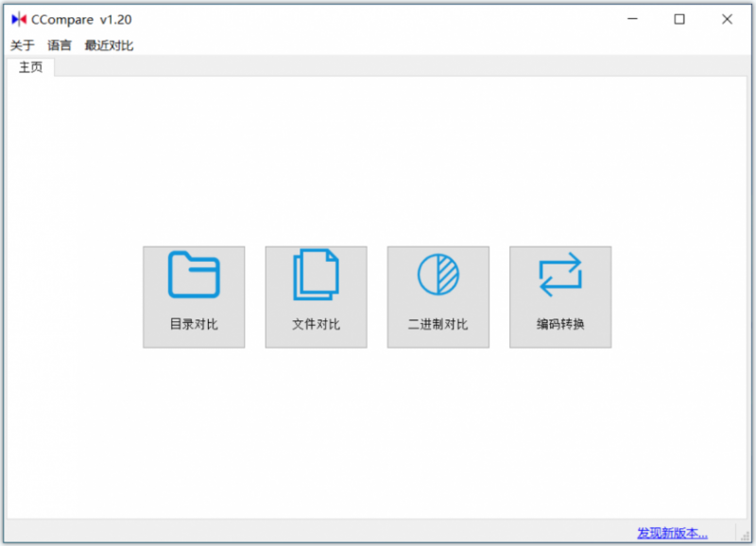Screen dimensions: 756x546
Task: Maximize the CCompare window
Action: pos(679,19)
